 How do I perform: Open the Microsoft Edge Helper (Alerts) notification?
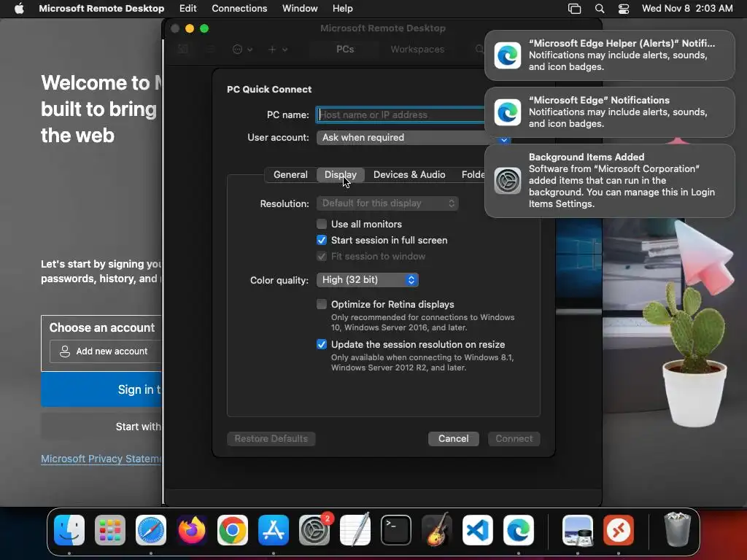point(610,55)
